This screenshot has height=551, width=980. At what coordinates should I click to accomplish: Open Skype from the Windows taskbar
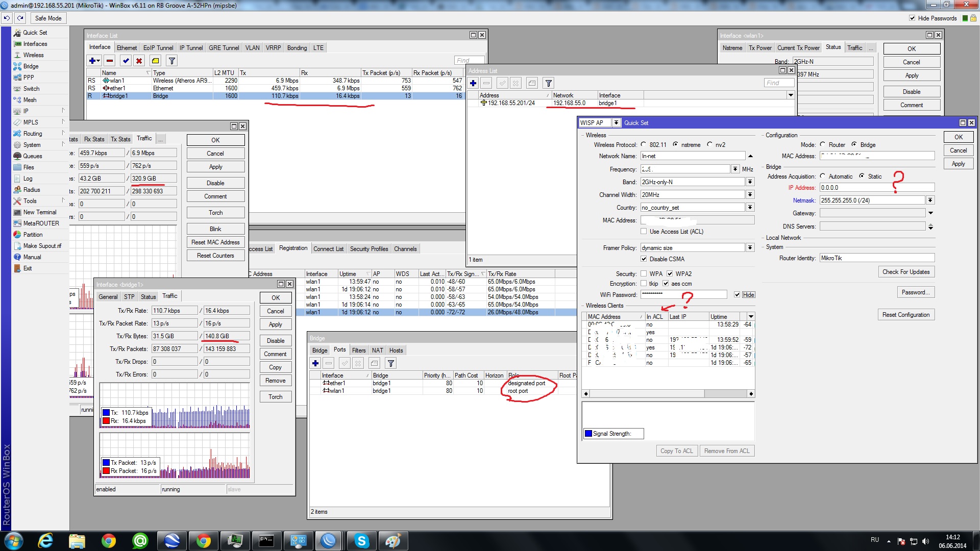click(361, 540)
